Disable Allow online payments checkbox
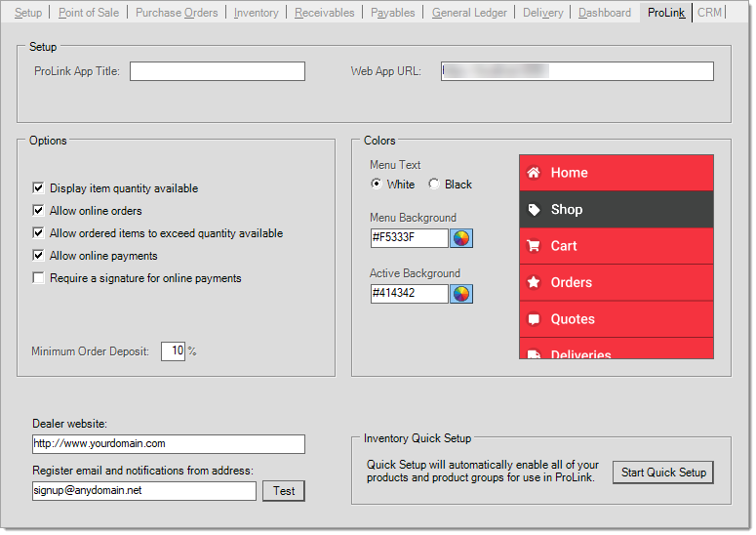Screen dimensions: 756x535 [x=38, y=255]
